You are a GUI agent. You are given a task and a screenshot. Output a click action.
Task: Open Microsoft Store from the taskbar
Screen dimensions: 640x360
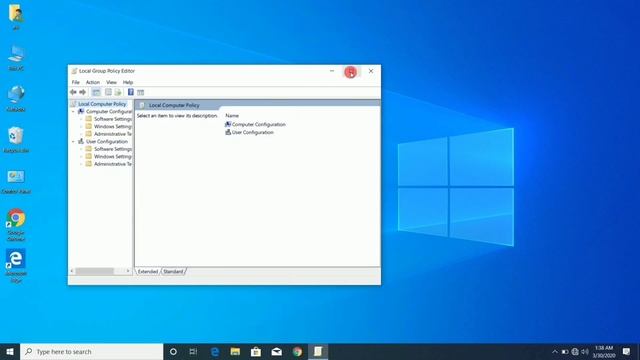pos(256,351)
